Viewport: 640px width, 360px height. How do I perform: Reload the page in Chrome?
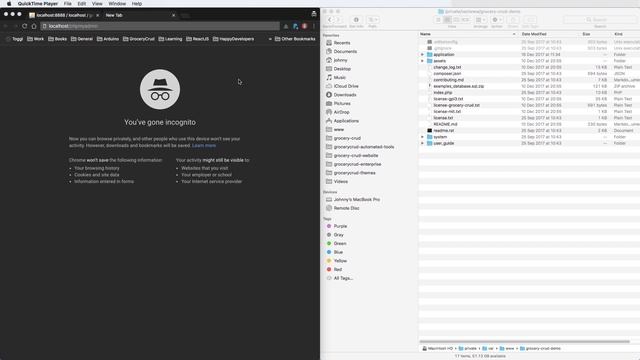(24, 26)
